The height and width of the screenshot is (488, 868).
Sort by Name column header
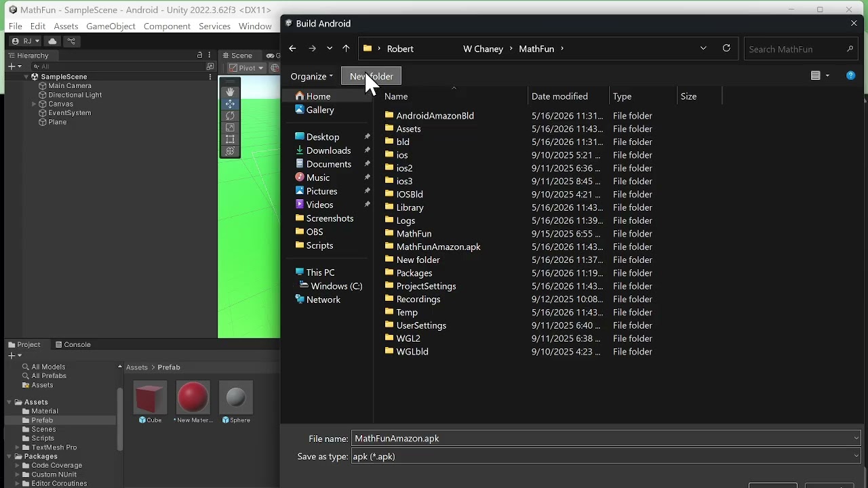[453, 96]
